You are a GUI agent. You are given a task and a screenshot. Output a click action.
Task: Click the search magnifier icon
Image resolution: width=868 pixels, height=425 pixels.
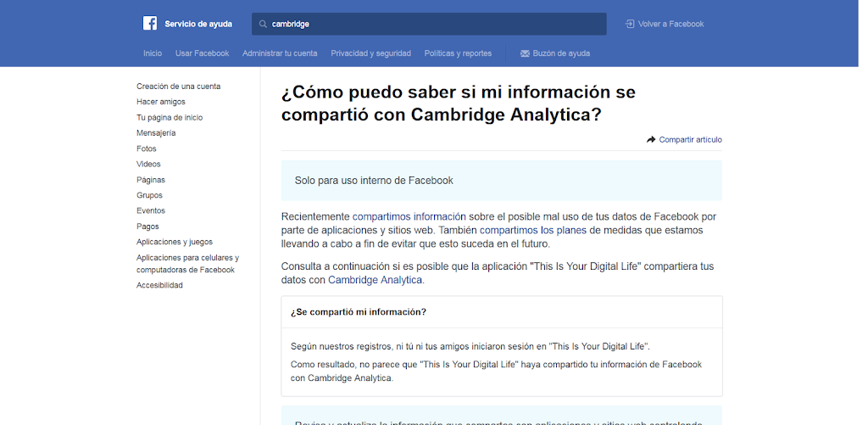point(263,25)
